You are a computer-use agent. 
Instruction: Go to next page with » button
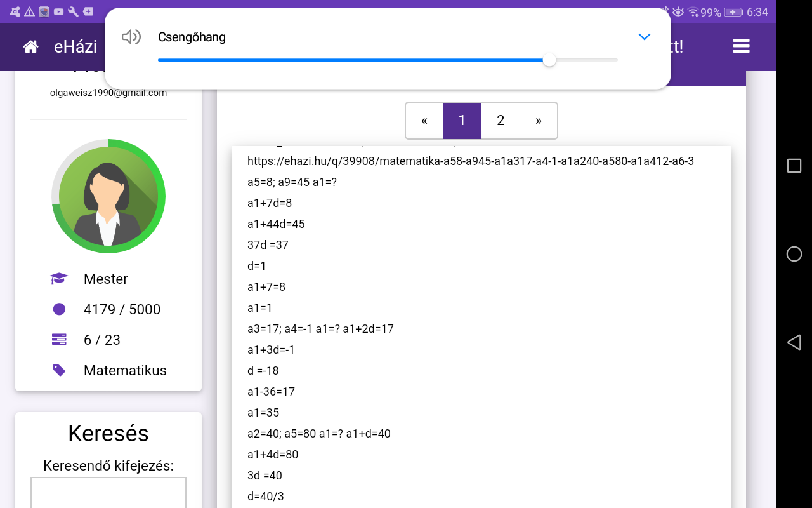[x=539, y=121]
